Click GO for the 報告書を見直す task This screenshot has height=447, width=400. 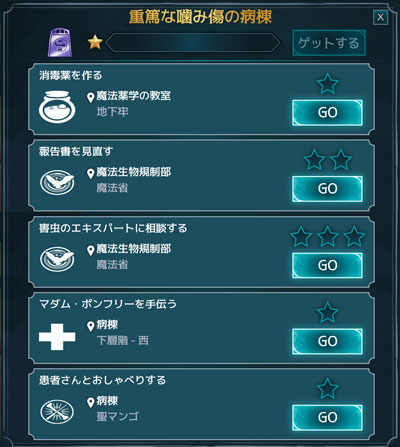pyautogui.click(x=327, y=189)
